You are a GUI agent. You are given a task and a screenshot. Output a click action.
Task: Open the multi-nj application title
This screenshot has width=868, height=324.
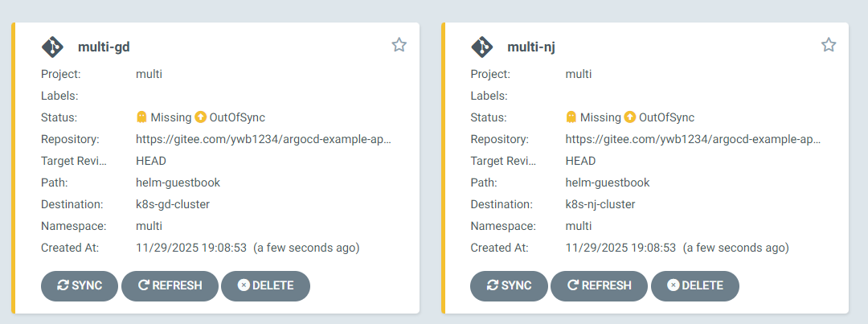[531, 47]
